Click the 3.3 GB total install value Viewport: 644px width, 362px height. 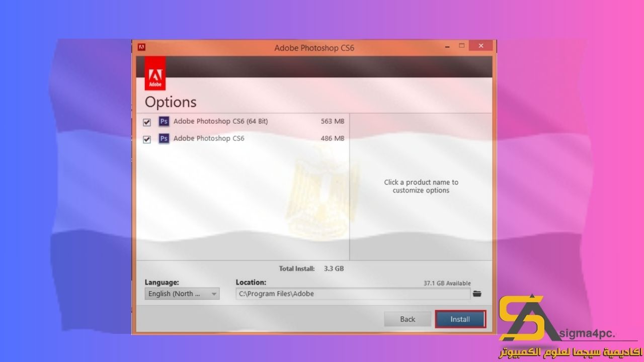click(x=334, y=268)
